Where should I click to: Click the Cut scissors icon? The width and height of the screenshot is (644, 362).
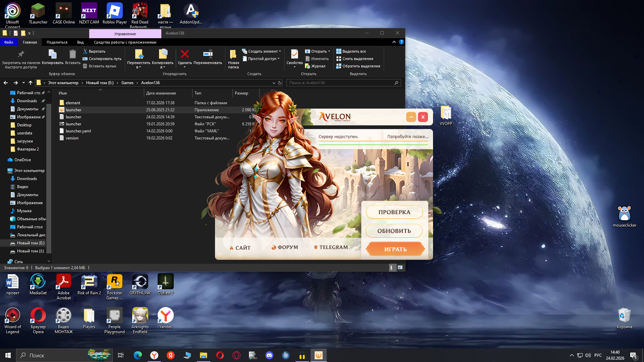(x=85, y=51)
